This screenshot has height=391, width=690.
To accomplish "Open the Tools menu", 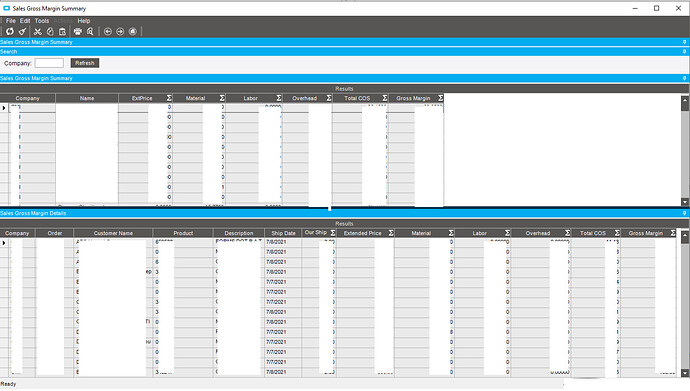I will [42, 21].
